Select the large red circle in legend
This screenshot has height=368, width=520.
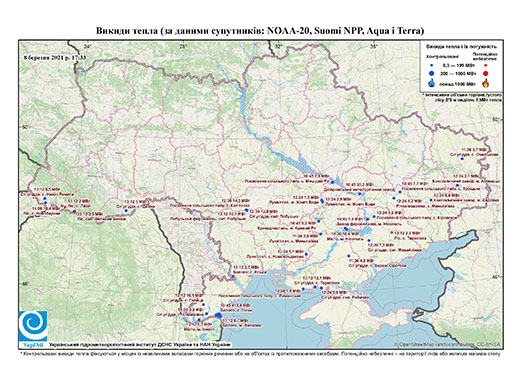pos(486,73)
